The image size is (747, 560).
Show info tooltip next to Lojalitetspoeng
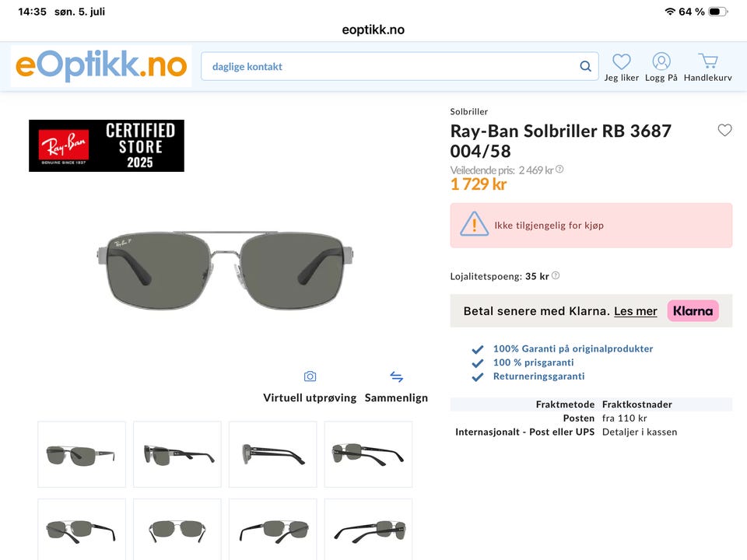pos(556,275)
